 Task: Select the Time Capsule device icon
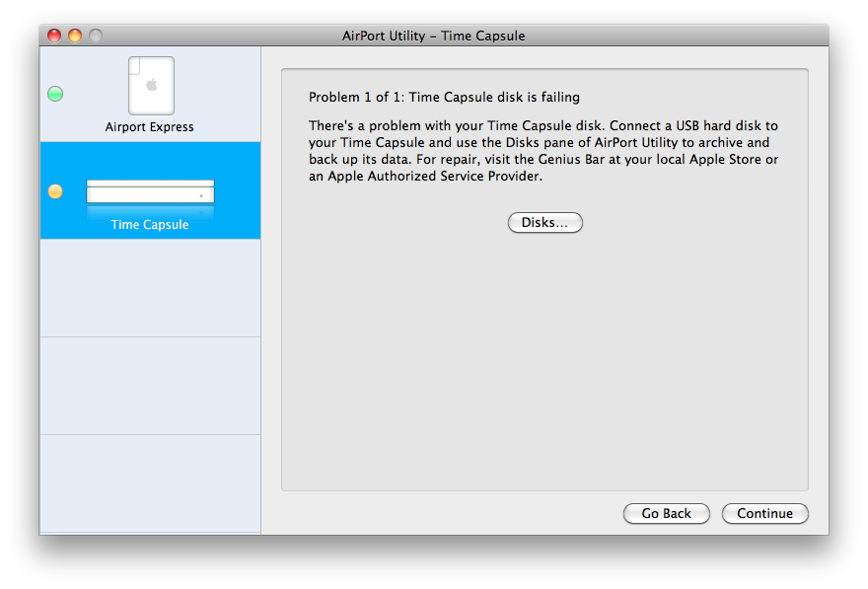click(150, 191)
